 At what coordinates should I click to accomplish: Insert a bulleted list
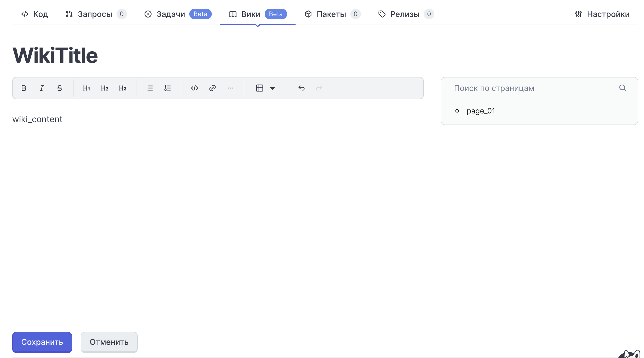(150, 88)
